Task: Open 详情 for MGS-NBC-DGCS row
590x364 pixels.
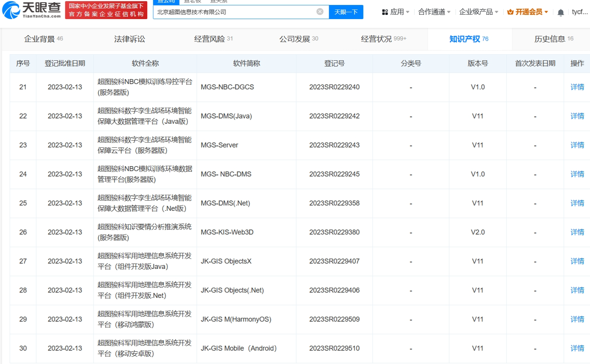Action: click(x=577, y=87)
